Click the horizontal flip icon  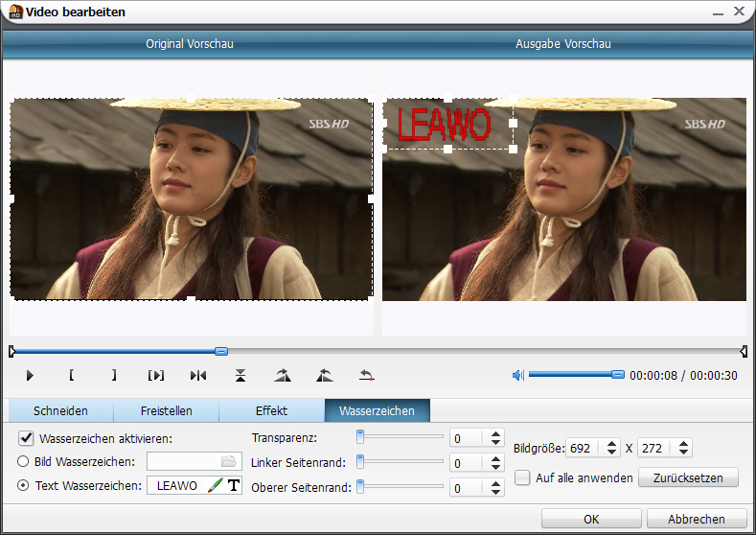(x=198, y=375)
